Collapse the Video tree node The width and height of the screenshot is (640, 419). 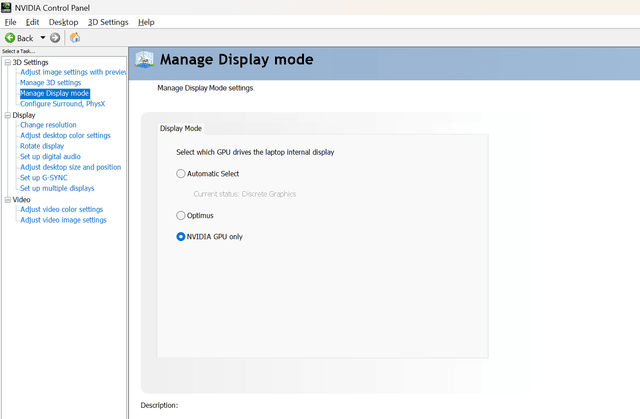(7, 200)
